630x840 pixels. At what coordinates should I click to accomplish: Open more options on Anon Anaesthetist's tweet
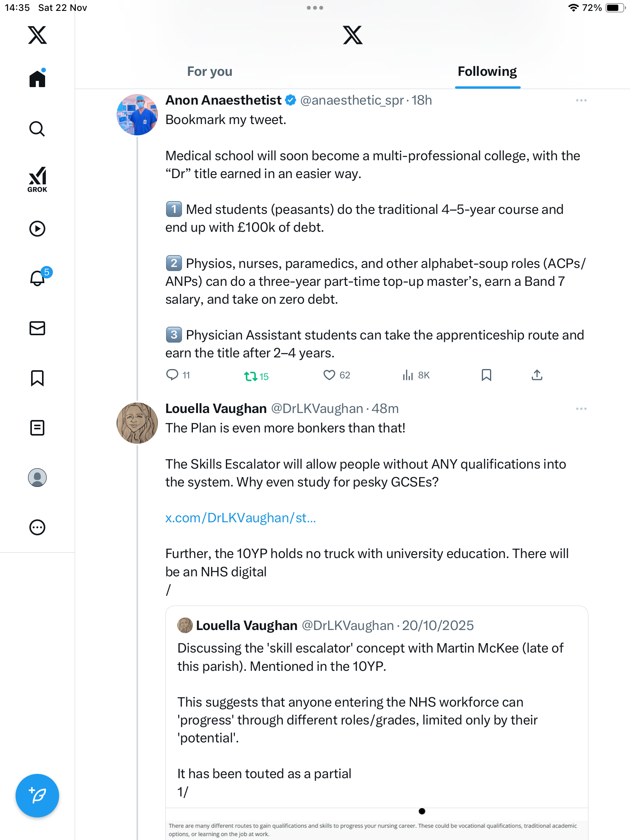tap(581, 100)
